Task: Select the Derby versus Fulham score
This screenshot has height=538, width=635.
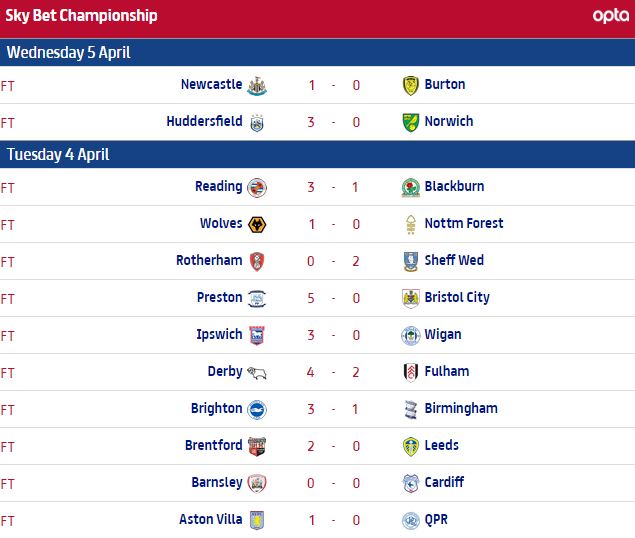Action: (x=333, y=372)
